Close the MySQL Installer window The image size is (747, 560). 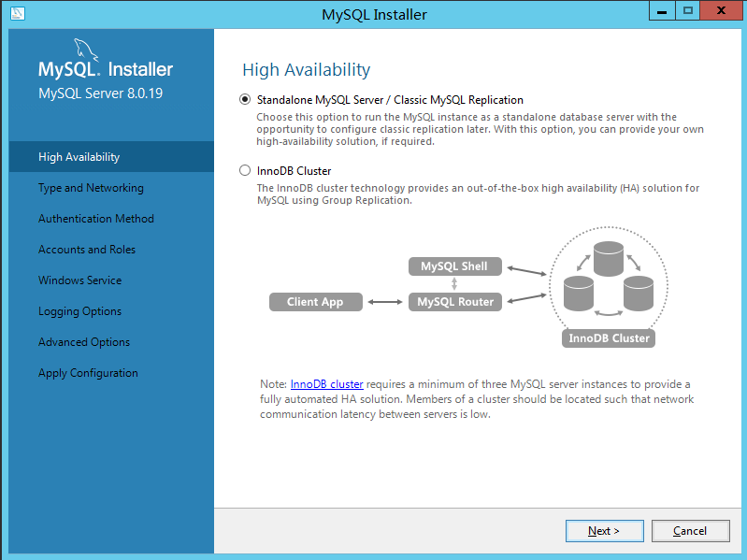pyautogui.click(x=721, y=11)
